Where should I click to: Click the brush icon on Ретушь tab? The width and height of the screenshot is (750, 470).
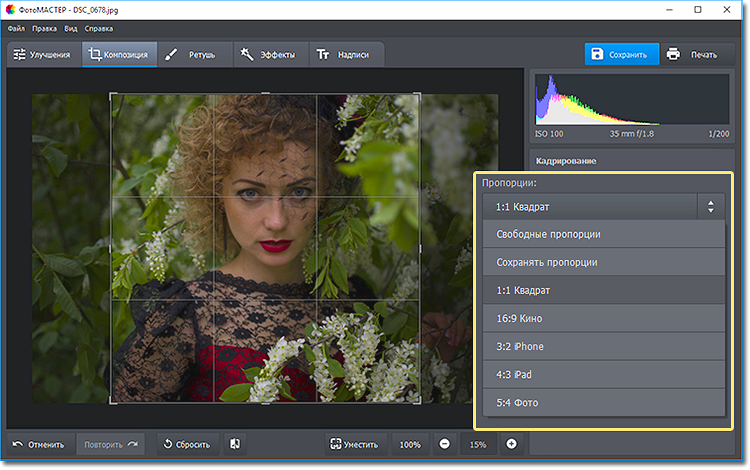tap(171, 55)
